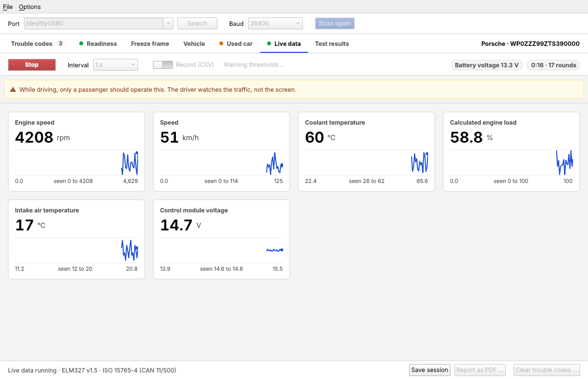Open the Test results tab

(332, 43)
